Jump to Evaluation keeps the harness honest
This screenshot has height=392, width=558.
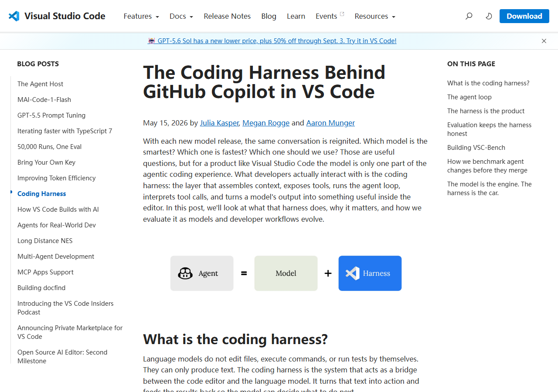click(x=489, y=129)
